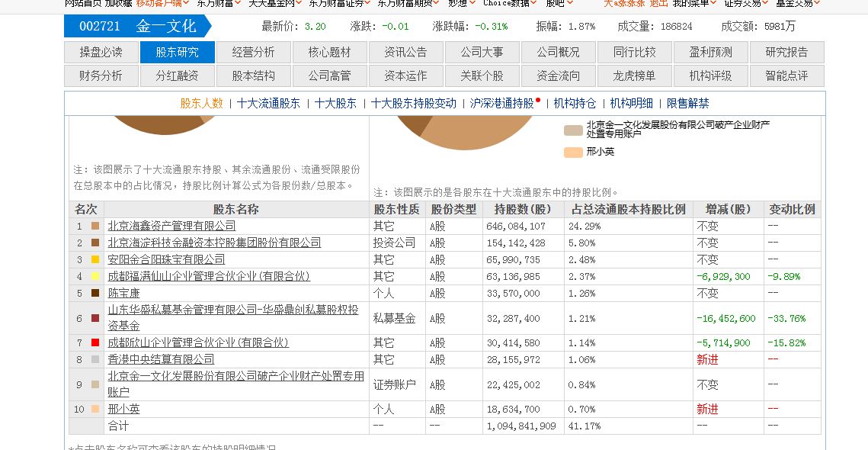Go to 股东人数 section

(201, 103)
